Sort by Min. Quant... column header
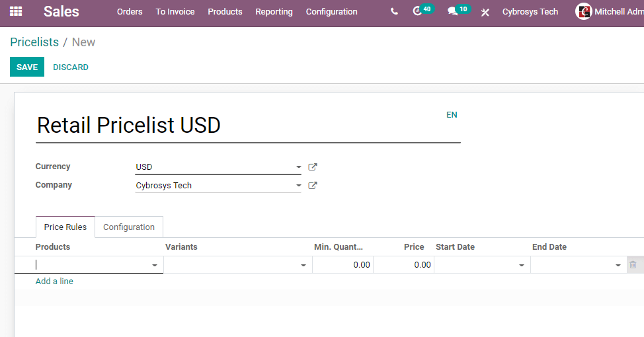 click(339, 246)
